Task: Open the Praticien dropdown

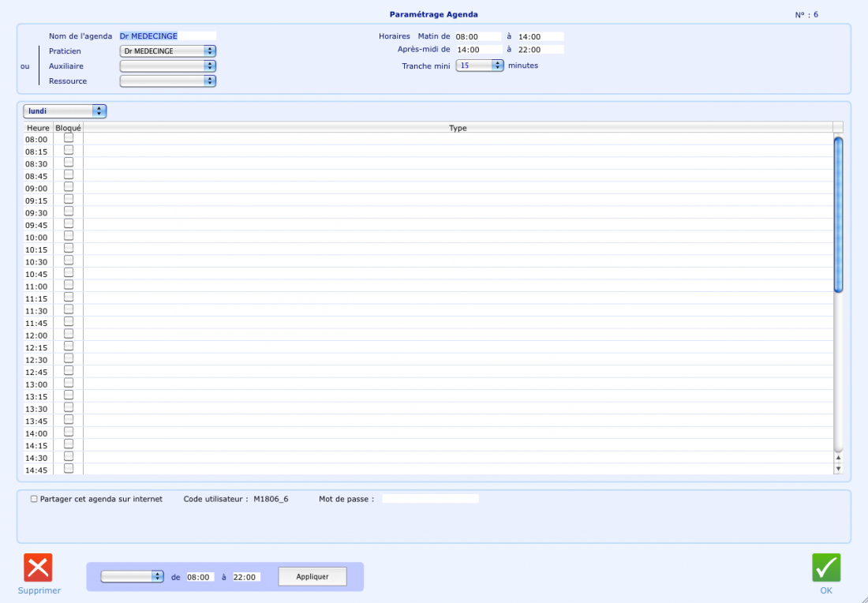Action: coord(168,51)
